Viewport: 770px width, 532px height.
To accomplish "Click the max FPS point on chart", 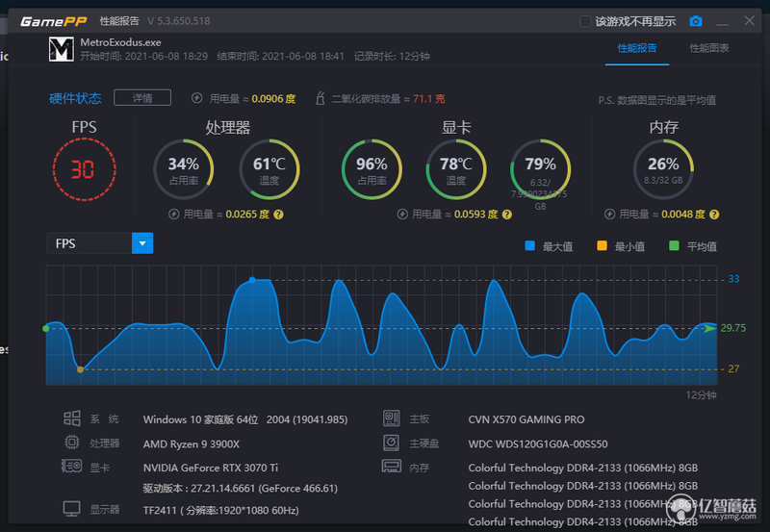I will click(252, 280).
